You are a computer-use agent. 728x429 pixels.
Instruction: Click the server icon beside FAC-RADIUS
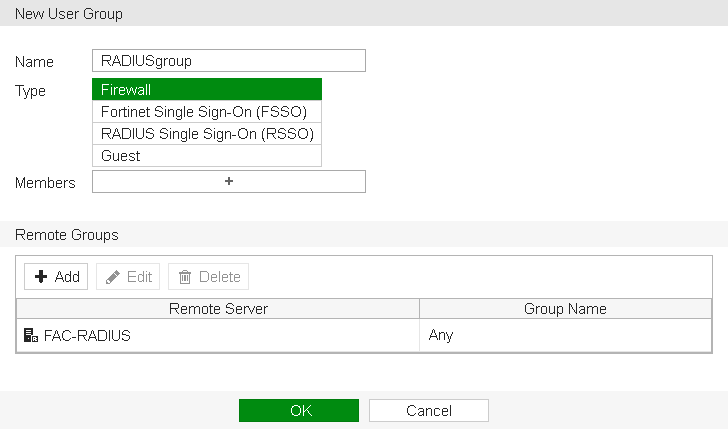(x=30, y=336)
